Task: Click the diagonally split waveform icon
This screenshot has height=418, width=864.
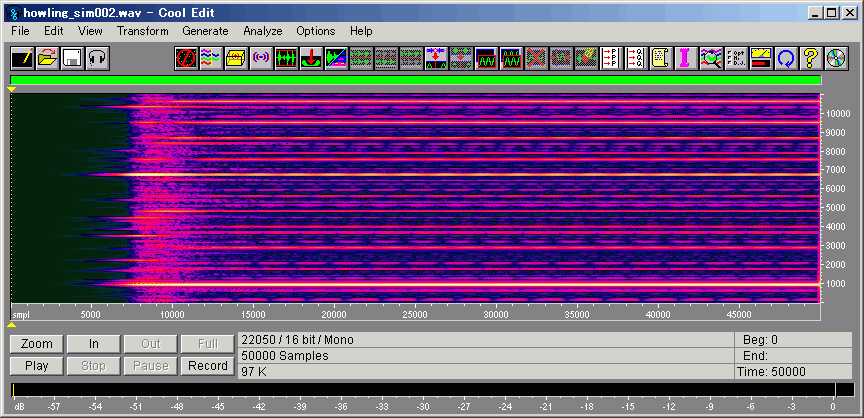Action: click(336, 58)
